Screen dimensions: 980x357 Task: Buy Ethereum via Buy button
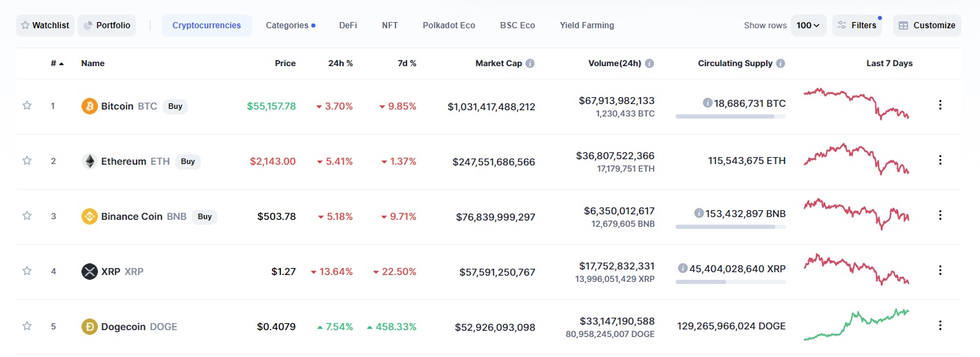click(188, 161)
